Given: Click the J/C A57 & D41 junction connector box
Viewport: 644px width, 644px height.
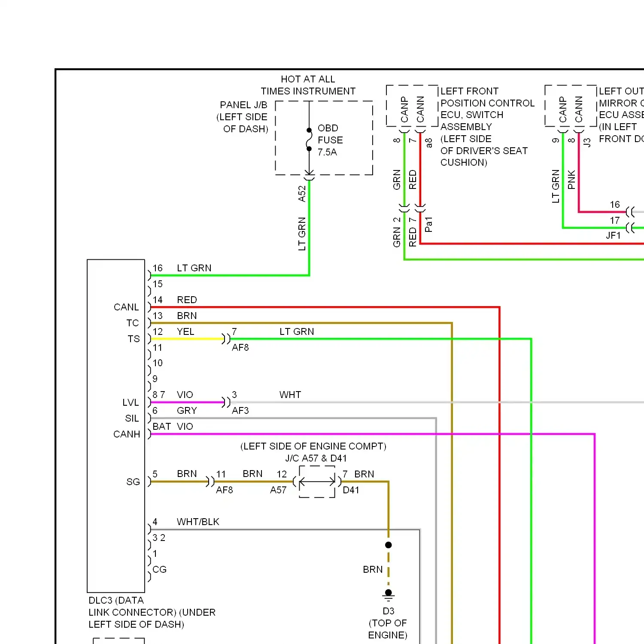Looking at the screenshot, I should 317,482.
